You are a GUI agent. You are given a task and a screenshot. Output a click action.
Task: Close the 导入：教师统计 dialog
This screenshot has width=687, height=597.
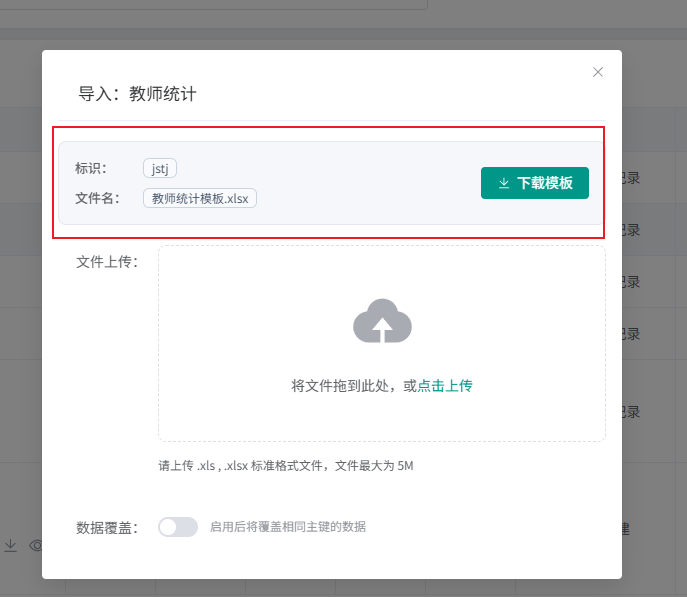pyautogui.click(x=598, y=72)
